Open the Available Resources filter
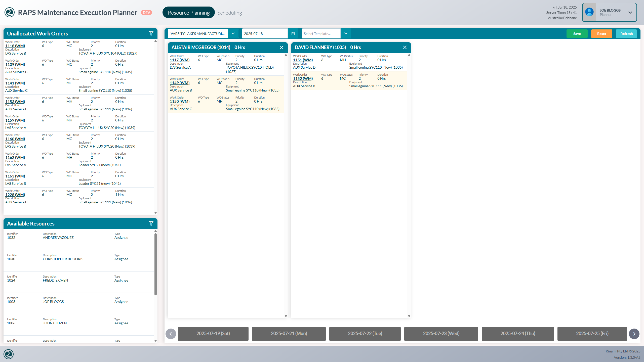 pyautogui.click(x=151, y=223)
